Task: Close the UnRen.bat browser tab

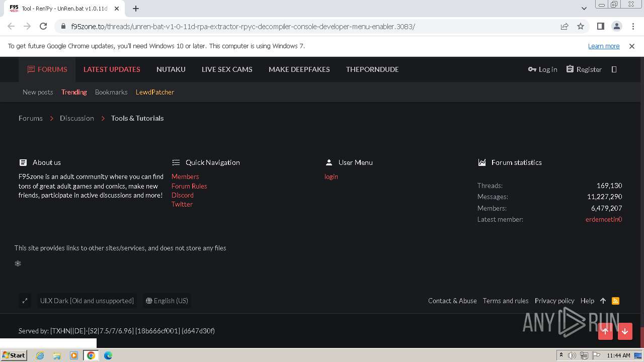Action: [117, 9]
